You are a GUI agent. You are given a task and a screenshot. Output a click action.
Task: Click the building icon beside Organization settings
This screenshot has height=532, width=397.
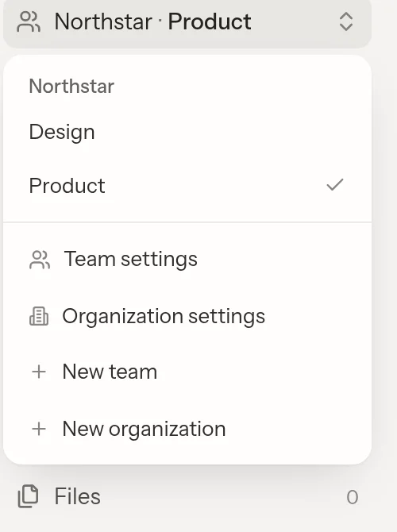[x=39, y=316]
